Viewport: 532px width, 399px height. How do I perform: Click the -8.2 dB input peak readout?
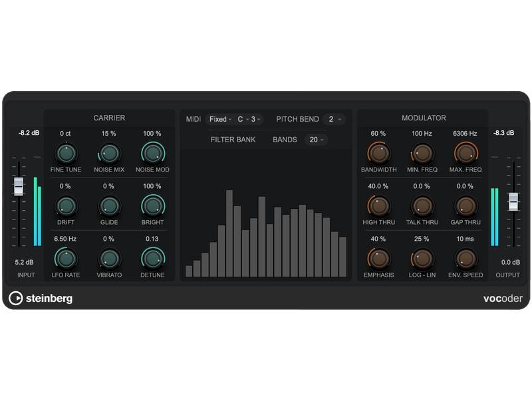[x=29, y=133]
